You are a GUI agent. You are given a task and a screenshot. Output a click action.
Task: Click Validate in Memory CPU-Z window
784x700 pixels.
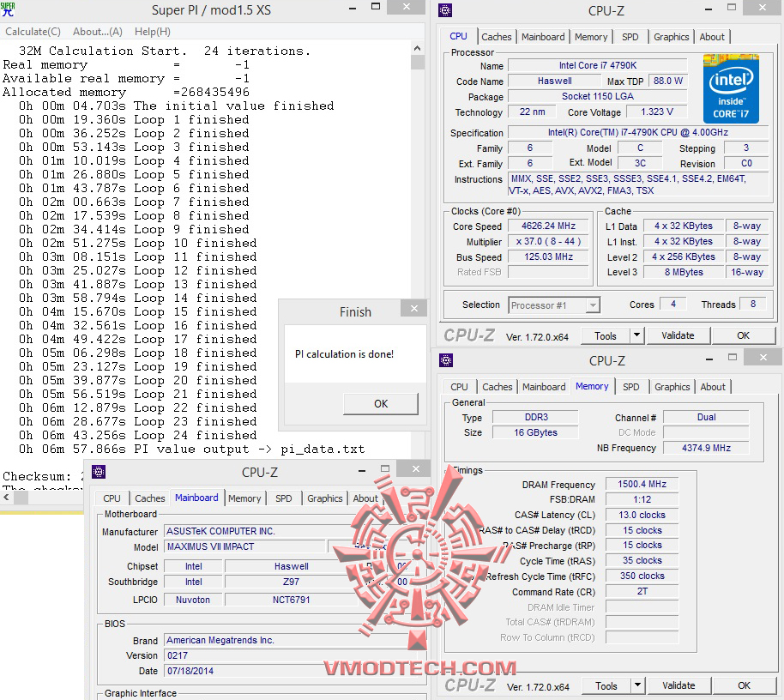click(679, 686)
